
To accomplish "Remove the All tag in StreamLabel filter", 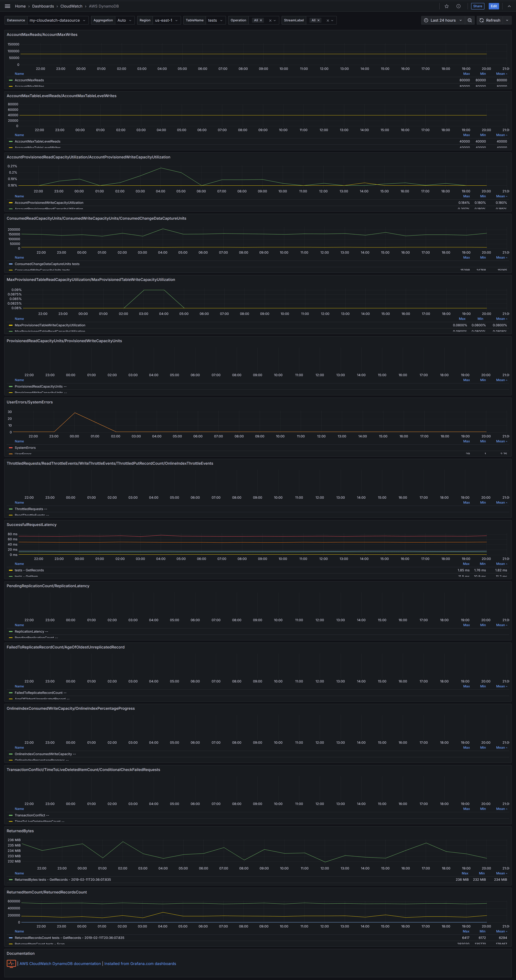I will coord(319,20).
